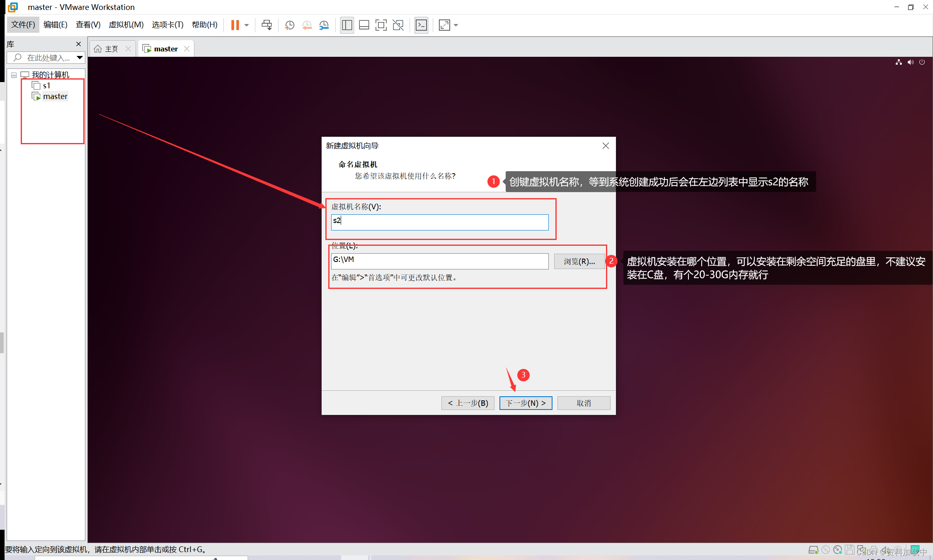Screen dimensions: 933x560
Task: Click the guest power menu icon
Action: (922, 62)
